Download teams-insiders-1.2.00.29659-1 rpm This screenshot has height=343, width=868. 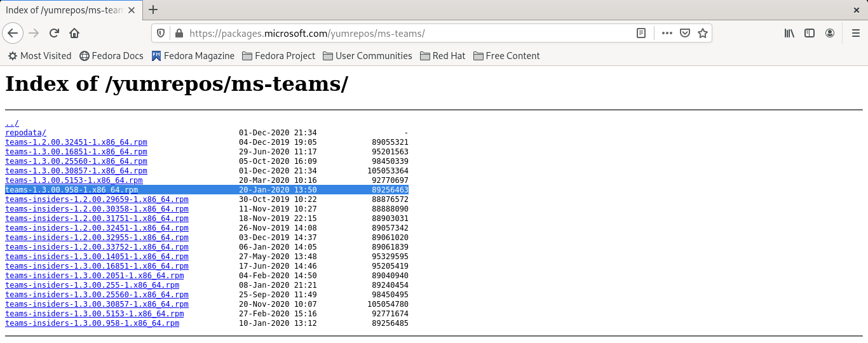coord(97,199)
